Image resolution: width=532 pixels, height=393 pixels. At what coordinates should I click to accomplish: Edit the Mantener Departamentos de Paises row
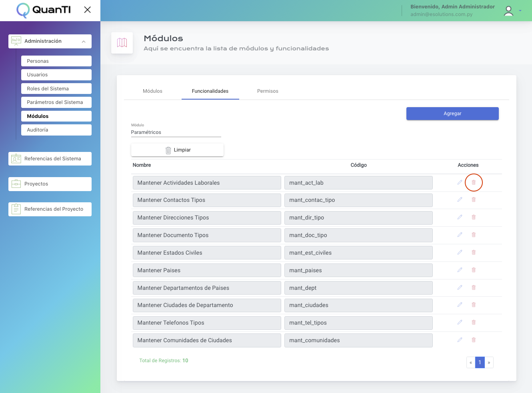coord(460,287)
